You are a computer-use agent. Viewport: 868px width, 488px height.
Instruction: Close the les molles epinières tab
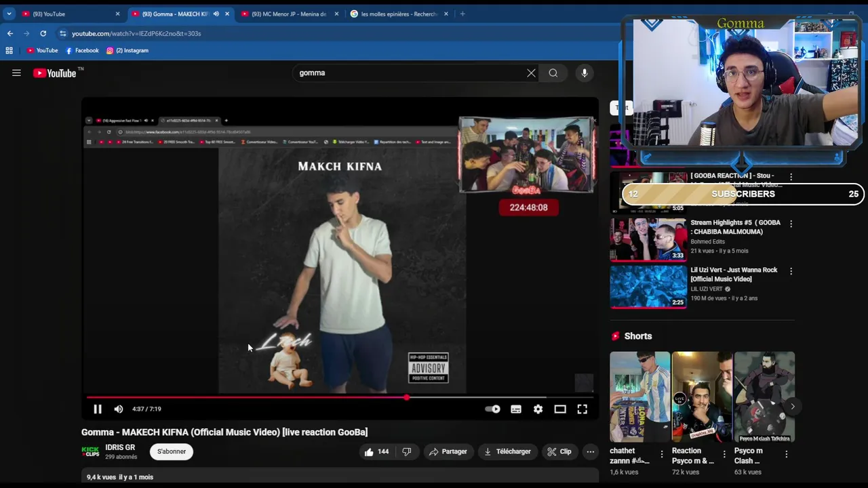pos(446,14)
